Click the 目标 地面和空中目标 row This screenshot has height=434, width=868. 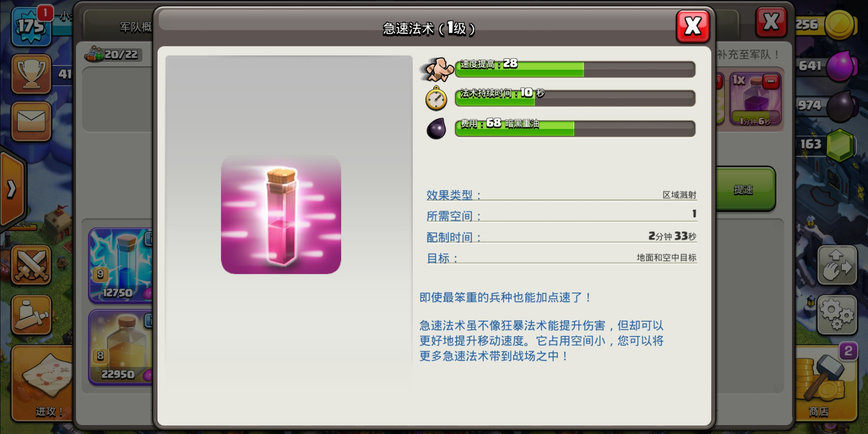click(x=562, y=258)
